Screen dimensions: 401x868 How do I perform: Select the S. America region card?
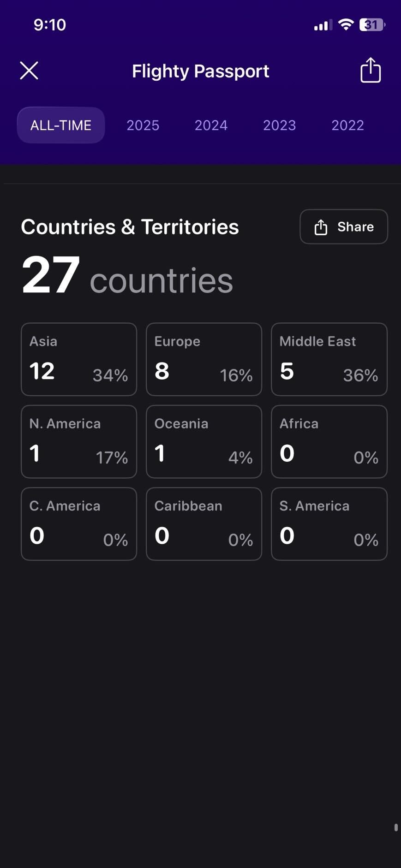[x=329, y=524]
